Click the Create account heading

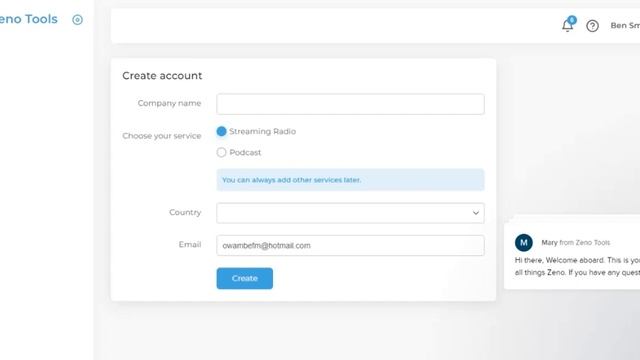[x=162, y=76]
